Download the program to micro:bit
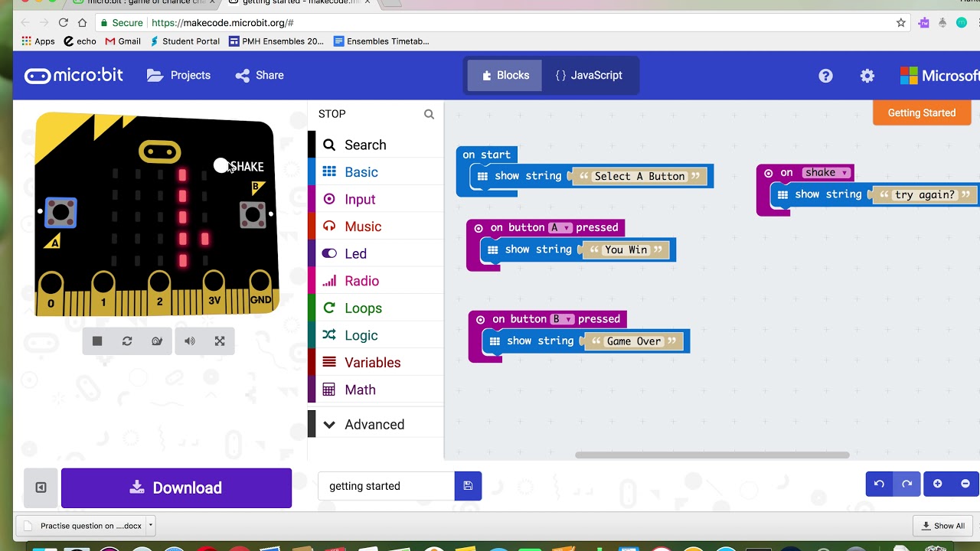This screenshot has width=980, height=551. click(176, 487)
